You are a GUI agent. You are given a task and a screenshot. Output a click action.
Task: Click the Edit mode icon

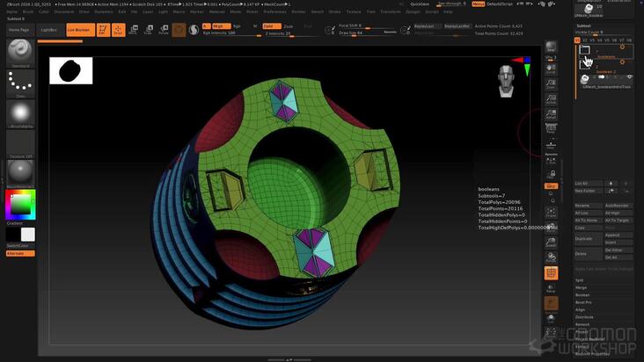tap(103, 30)
